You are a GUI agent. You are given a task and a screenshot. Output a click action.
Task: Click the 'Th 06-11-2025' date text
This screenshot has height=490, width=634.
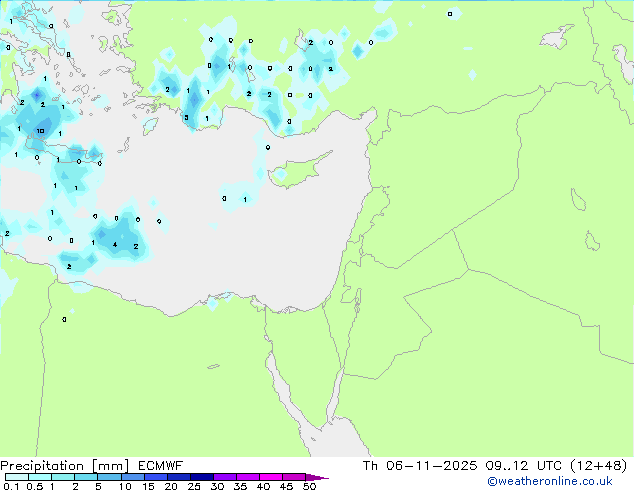coord(420,466)
